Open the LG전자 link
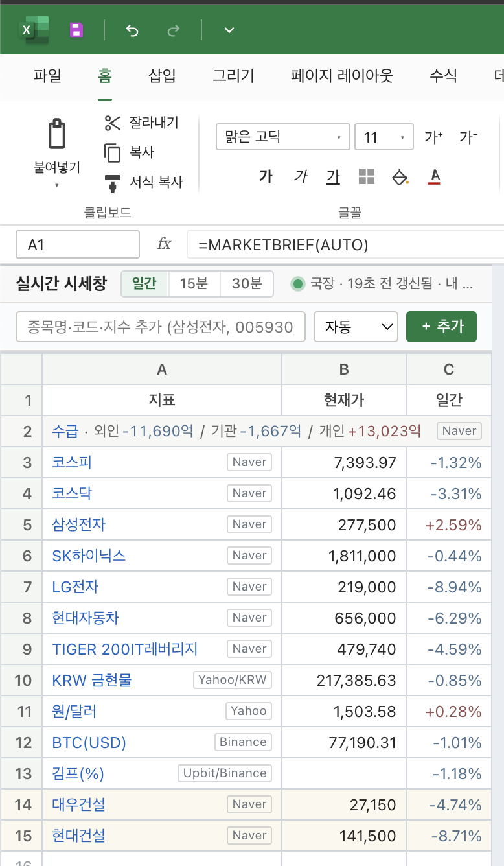This screenshot has width=504, height=866. click(75, 587)
